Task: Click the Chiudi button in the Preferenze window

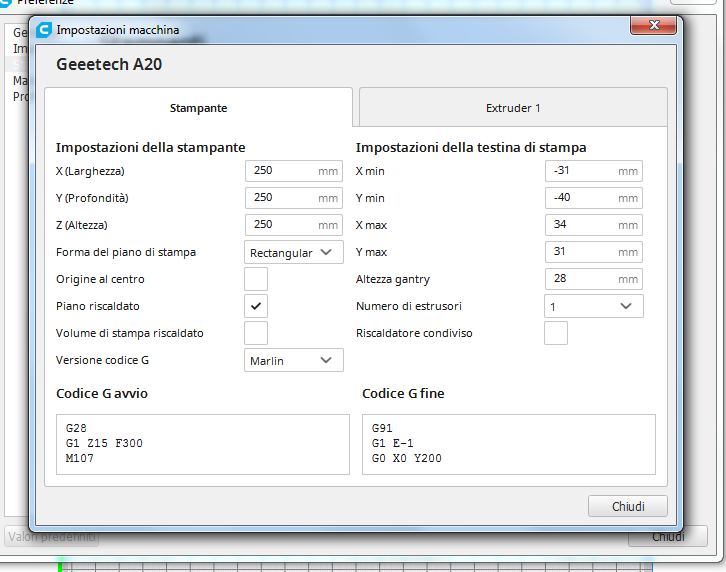Action: pos(668,537)
